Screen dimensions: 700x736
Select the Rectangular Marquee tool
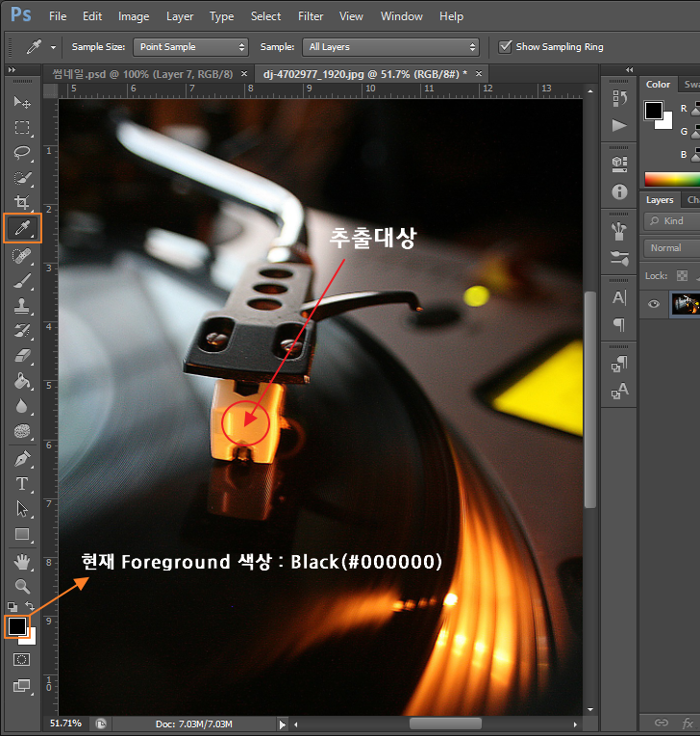21,127
